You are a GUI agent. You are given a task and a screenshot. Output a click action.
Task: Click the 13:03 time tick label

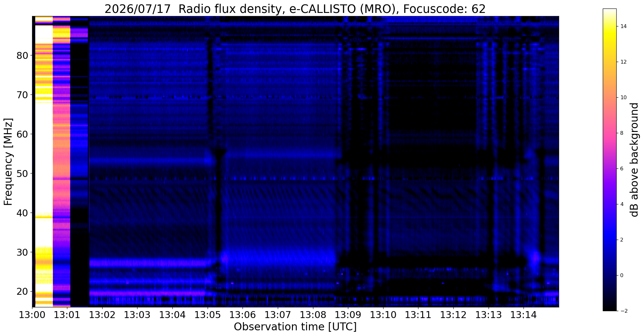(137, 315)
